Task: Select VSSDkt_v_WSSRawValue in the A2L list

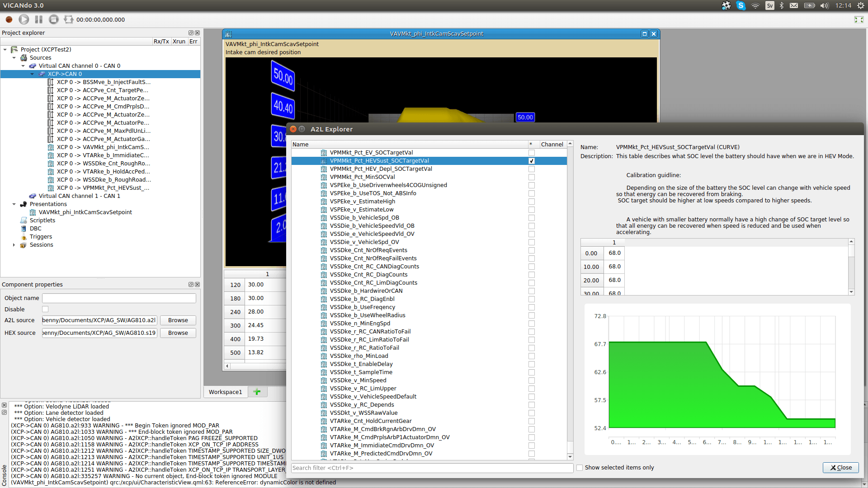Action: [364, 413]
